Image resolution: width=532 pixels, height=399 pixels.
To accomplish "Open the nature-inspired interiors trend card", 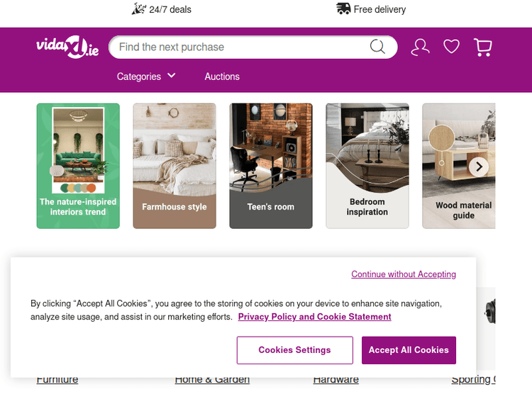I will [78, 166].
